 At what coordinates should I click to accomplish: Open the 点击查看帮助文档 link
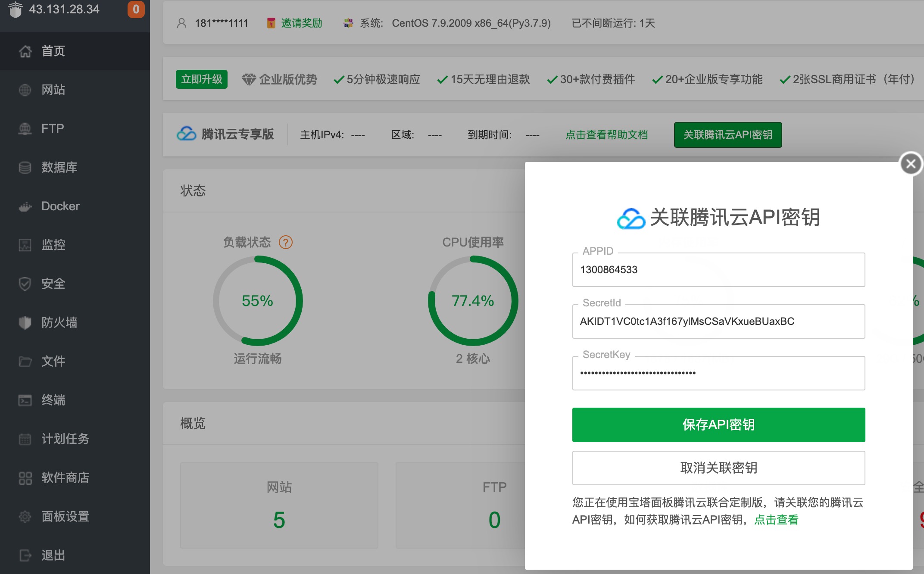click(x=606, y=135)
